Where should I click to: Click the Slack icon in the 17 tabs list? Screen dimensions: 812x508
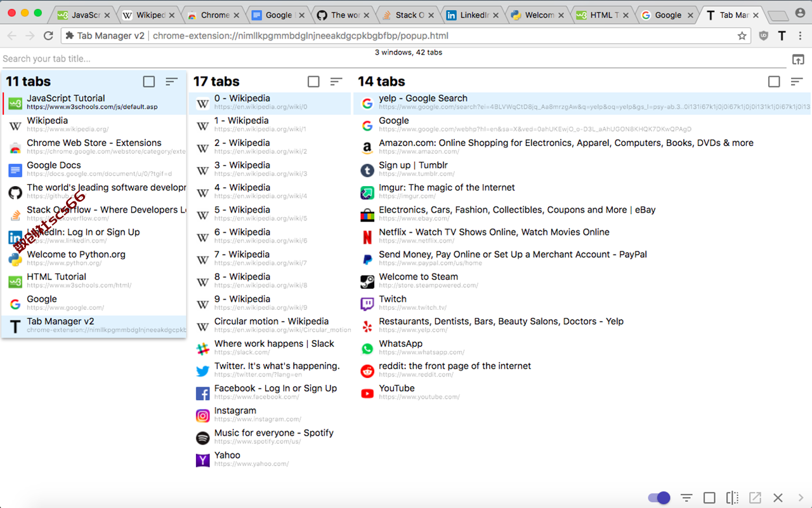202,349
